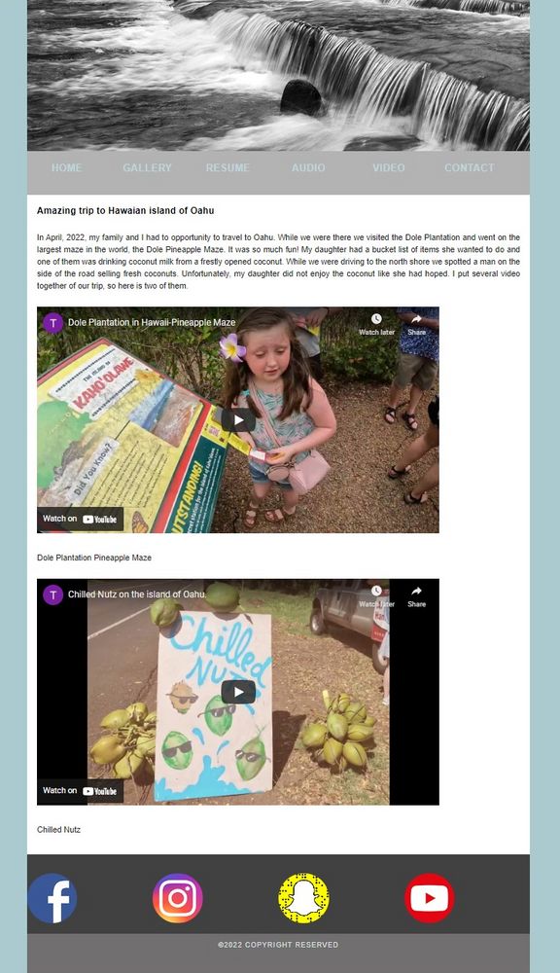The width and height of the screenshot is (560, 973).
Task: Go to HOME in navigation bar
Action: click(x=66, y=167)
